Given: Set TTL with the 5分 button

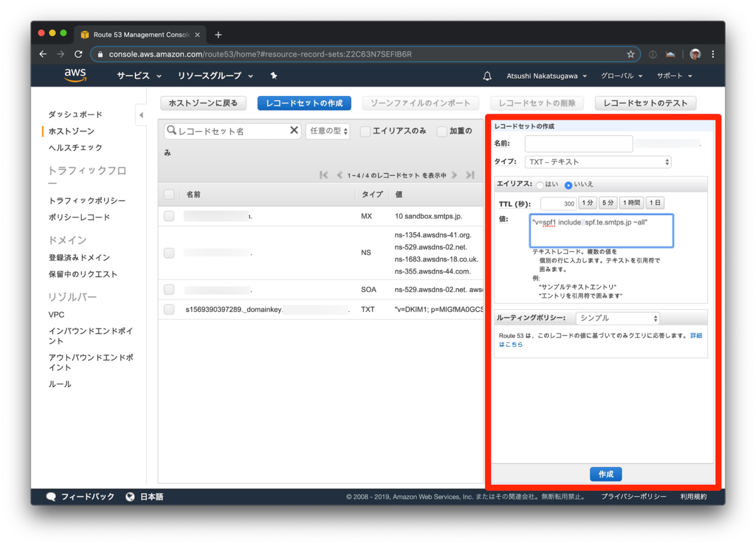Looking at the screenshot, I should click(x=607, y=203).
